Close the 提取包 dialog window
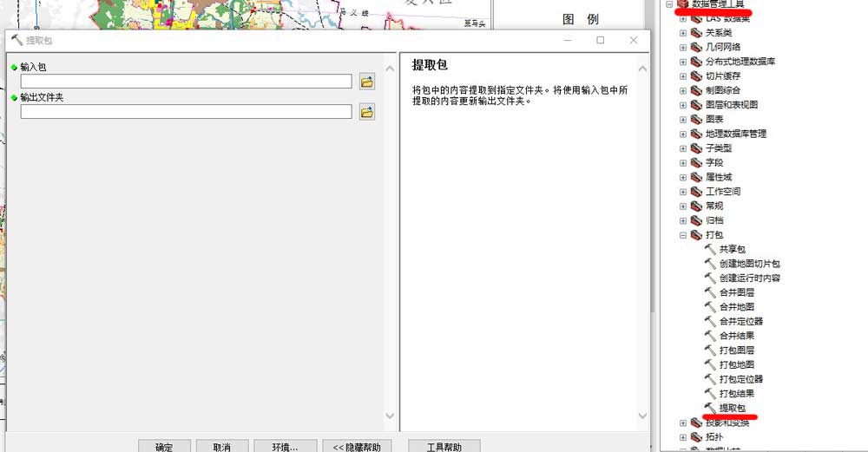Viewport: 868px width, 452px height. point(634,40)
